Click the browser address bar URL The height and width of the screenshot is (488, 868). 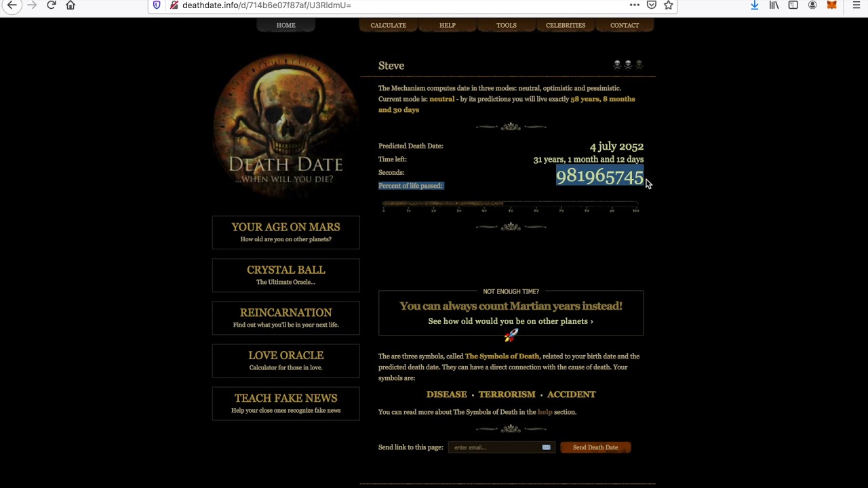pos(267,5)
